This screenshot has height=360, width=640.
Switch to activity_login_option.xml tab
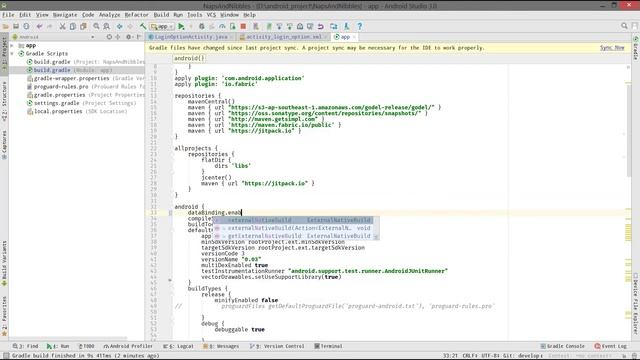284,37
